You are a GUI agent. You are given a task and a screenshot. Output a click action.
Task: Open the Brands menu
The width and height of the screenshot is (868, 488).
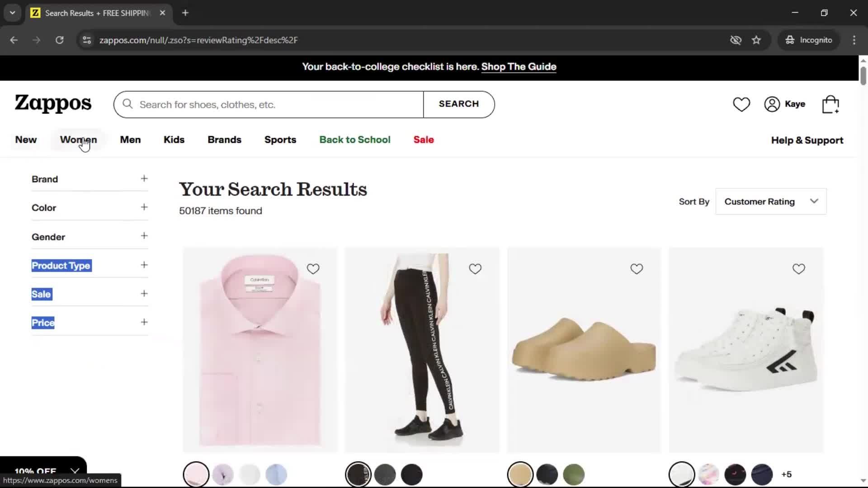tap(224, 140)
